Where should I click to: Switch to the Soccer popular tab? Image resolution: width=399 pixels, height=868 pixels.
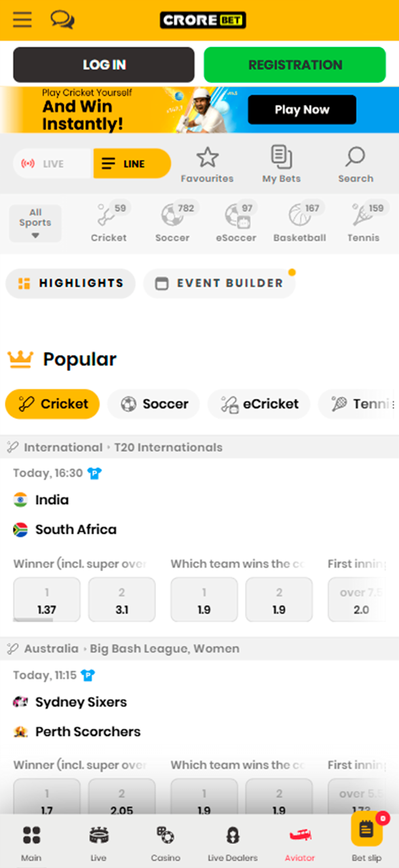(x=153, y=403)
